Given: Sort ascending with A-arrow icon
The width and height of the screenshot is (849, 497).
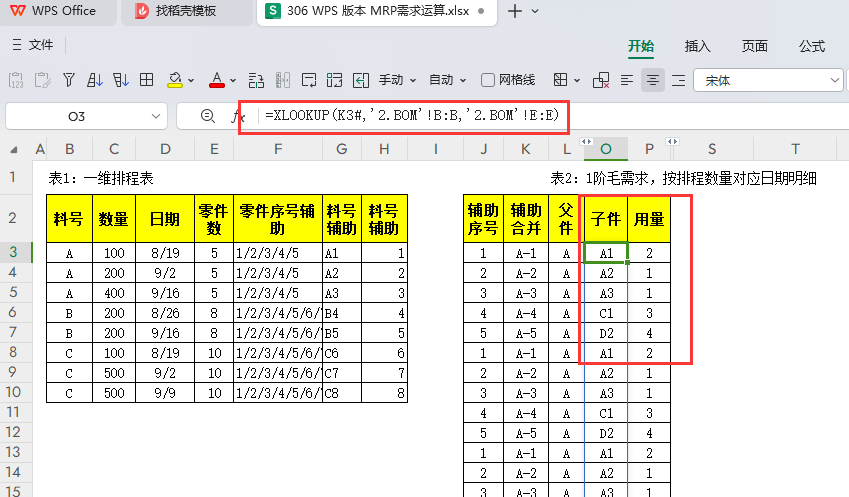Looking at the screenshot, I should [95, 80].
